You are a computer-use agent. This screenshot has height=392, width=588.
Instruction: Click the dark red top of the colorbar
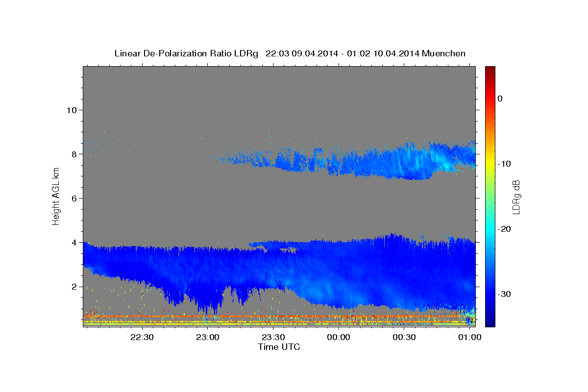coord(490,71)
